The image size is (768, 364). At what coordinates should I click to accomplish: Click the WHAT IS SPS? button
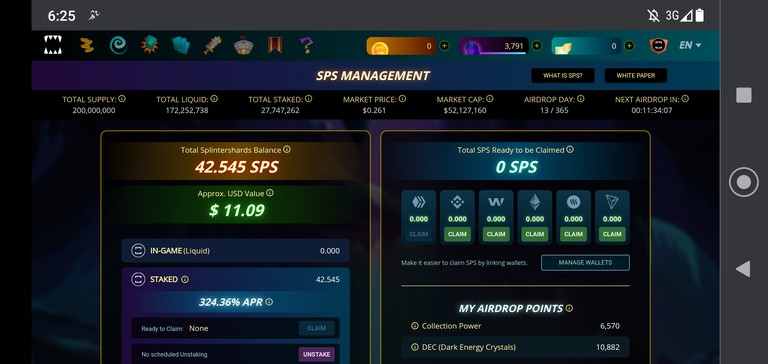pos(563,75)
